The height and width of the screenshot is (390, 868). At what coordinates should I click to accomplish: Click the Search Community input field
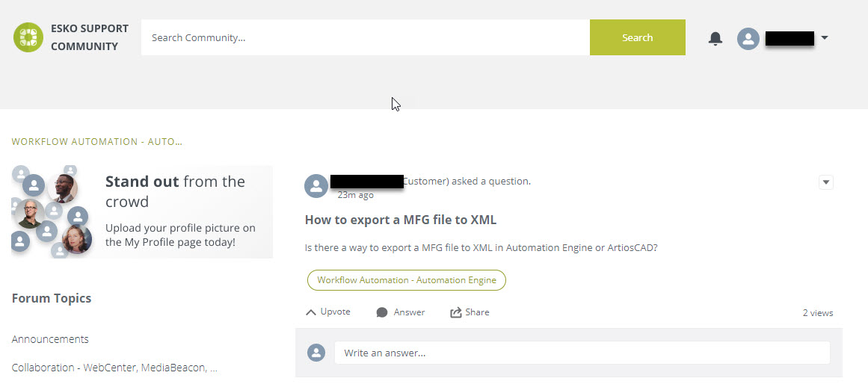pyautogui.click(x=366, y=37)
